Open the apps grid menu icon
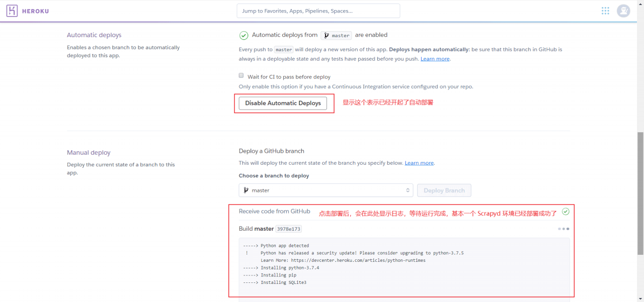This screenshot has width=644, height=302. coord(605,11)
